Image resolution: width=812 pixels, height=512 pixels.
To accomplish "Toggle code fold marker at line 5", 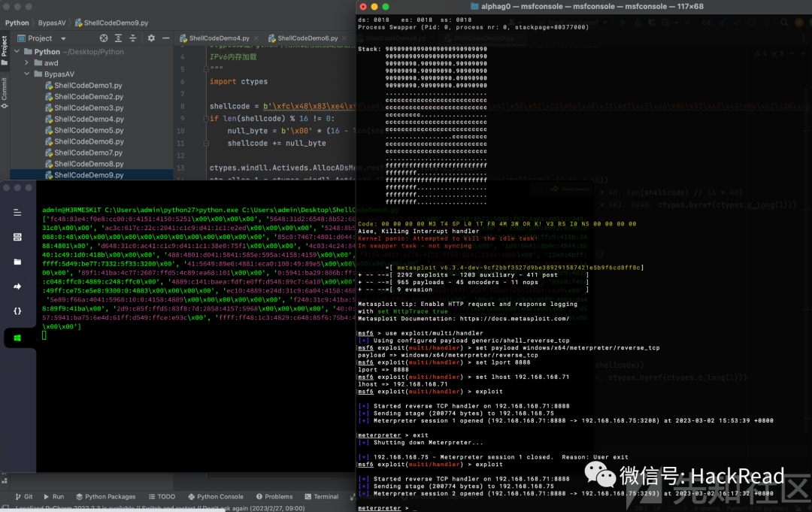I will pyautogui.click(x=206, y=69).
